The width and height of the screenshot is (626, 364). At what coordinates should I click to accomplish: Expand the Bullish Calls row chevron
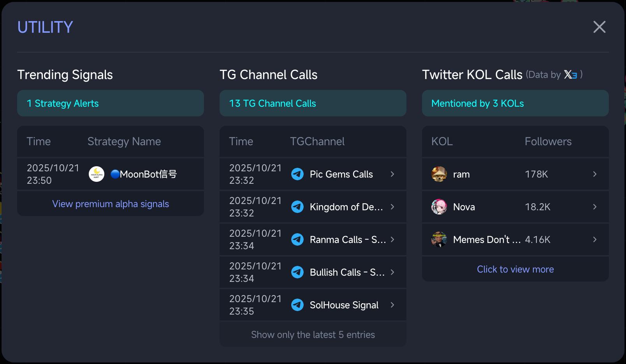(x=392, y=272)
